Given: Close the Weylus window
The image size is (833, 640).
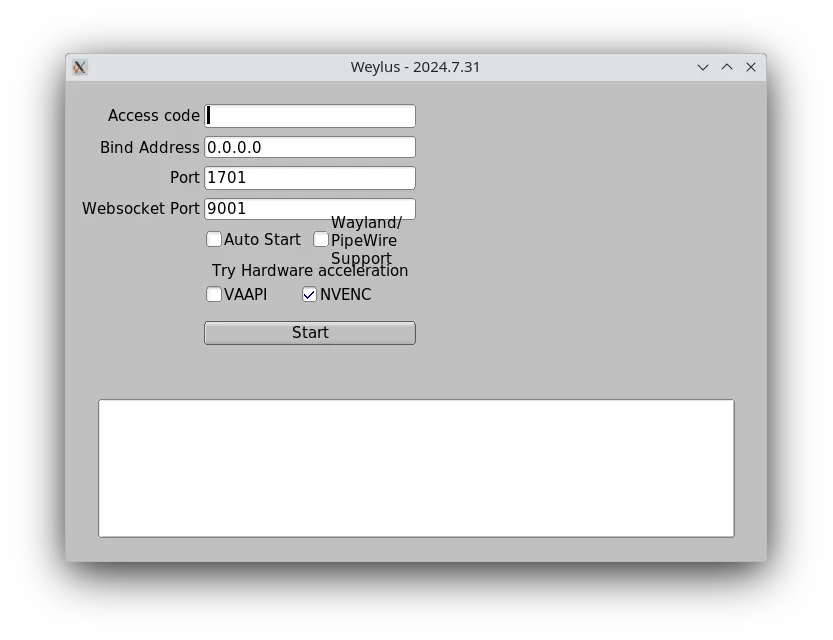Looking at the screenshot, I should point(751,67).
